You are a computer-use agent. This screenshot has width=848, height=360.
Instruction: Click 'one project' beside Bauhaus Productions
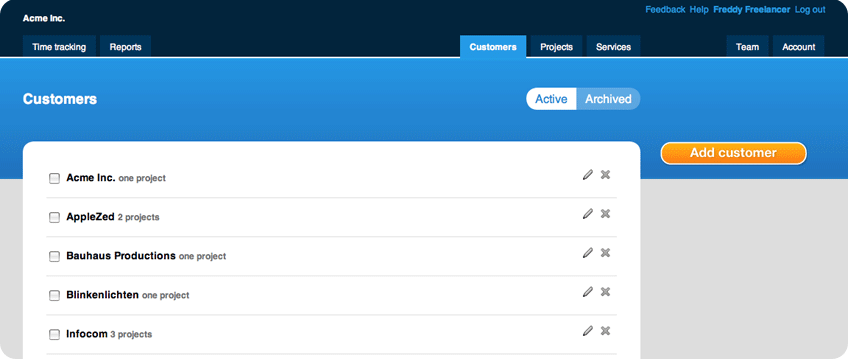[x=202, y=256]
